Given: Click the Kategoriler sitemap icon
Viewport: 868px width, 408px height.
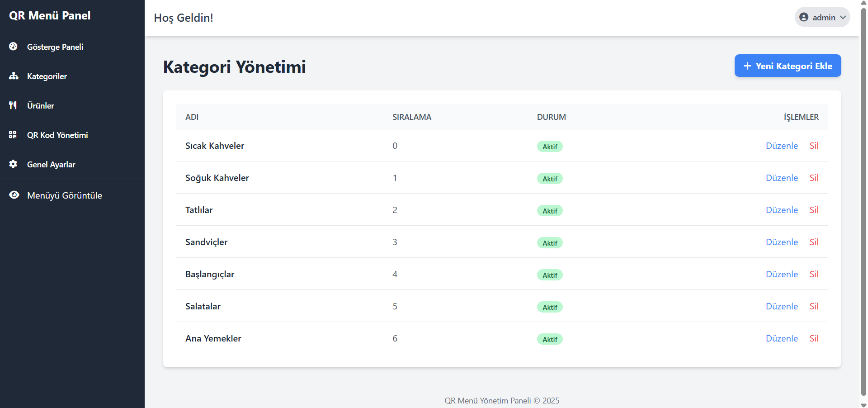Looking at the screenshot, I should [x=14, y=76].
